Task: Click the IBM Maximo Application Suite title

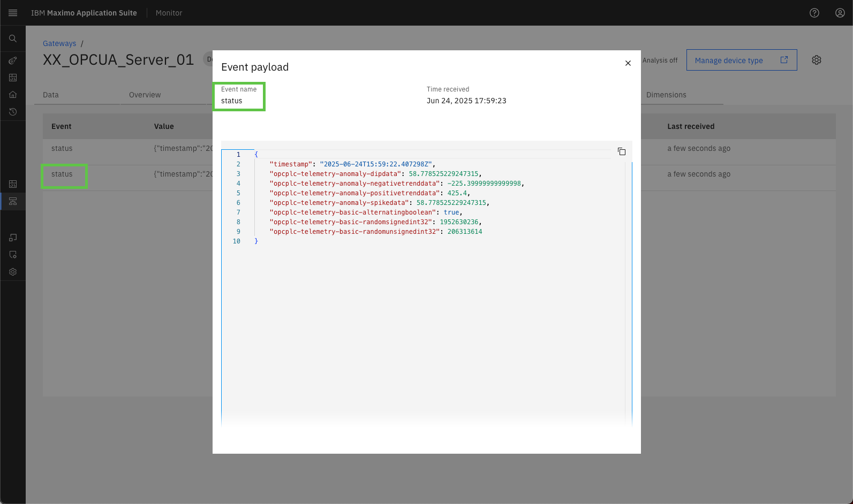Action: click(x=84, y=13)
